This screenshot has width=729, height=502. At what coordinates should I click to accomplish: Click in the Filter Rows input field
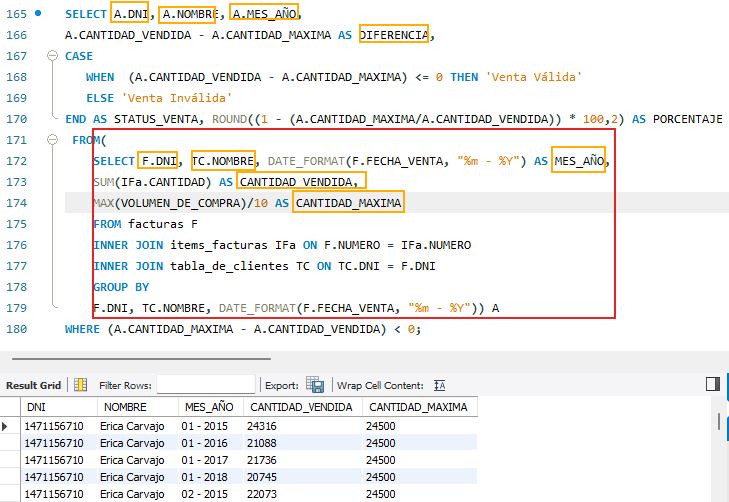point(205,385)
